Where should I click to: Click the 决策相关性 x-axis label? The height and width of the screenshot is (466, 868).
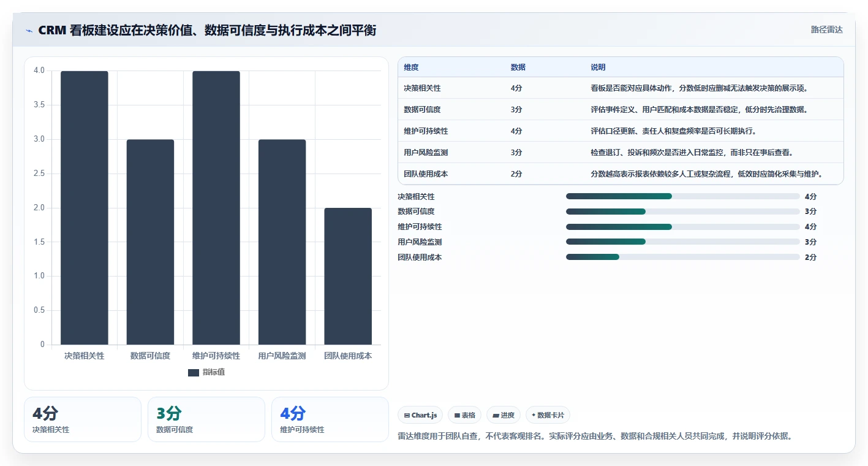[x=85, y=356]
